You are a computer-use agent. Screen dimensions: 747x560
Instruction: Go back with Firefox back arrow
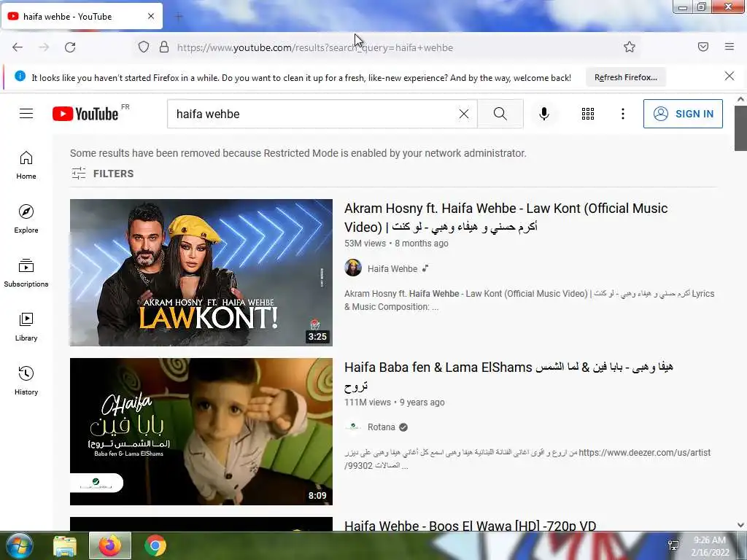pyautogui.click(x=18, y=47)
